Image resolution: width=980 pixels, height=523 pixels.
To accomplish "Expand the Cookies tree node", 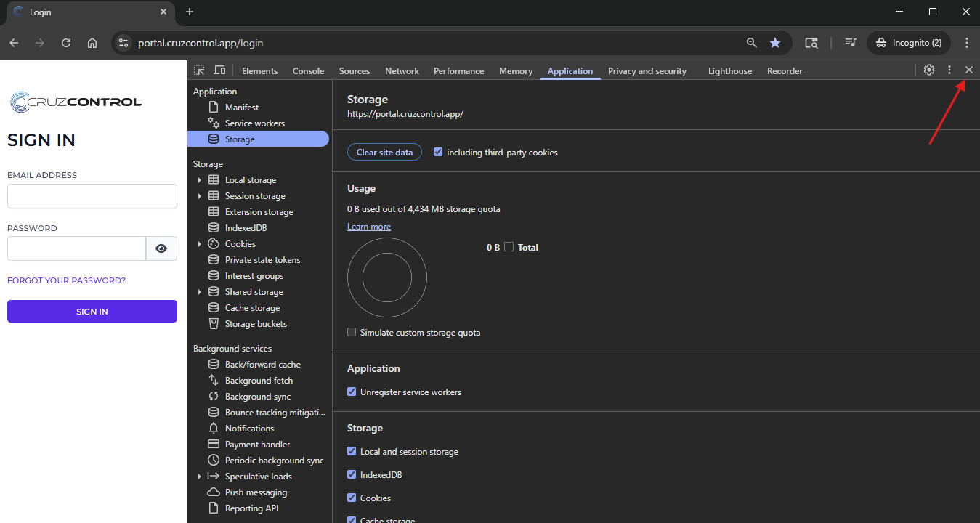I will (200, 244).
